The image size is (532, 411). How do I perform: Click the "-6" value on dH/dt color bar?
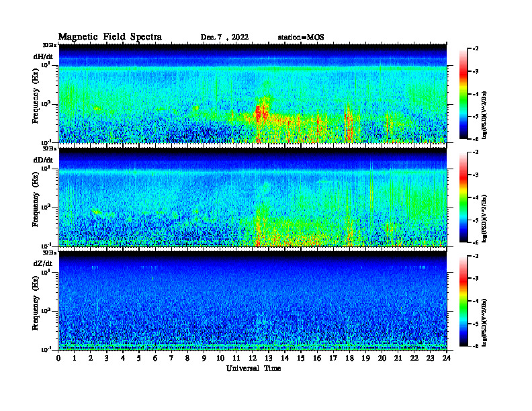[x=476, y=139]
